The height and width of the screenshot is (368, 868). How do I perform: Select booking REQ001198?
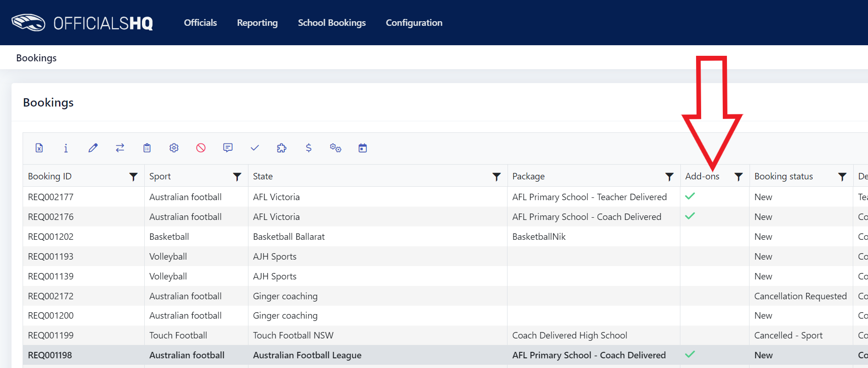click(50, 355)
